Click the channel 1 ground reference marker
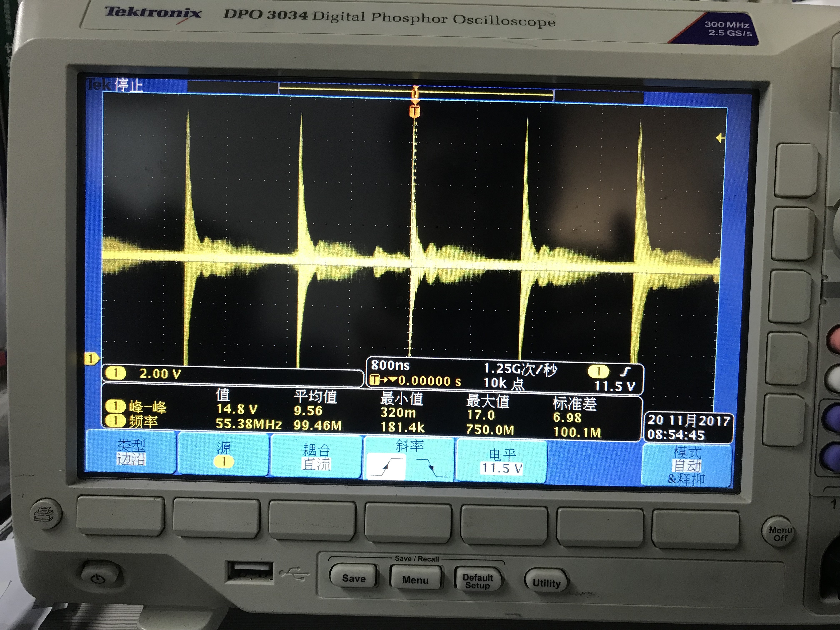Screen dimensions: 840x630 [91, 359]
